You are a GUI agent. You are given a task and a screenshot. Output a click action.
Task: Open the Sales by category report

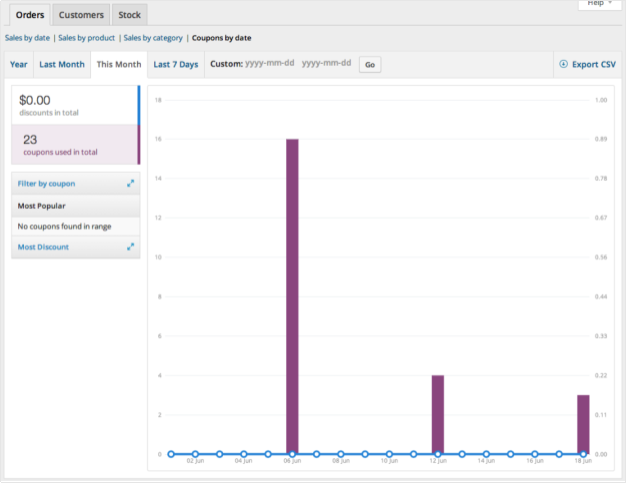point(153,38)
